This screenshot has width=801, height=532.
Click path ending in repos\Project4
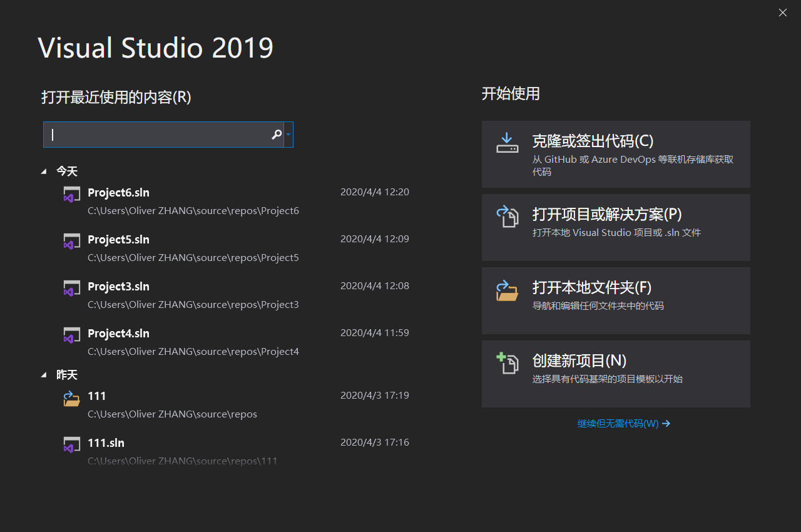coord(193,352)
